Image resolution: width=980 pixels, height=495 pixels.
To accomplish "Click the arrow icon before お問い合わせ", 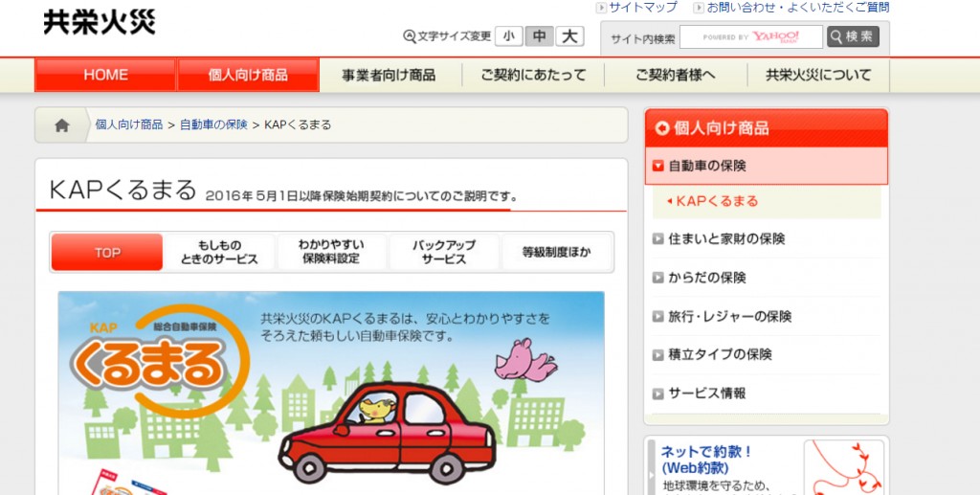I will (x=699, y=8).
